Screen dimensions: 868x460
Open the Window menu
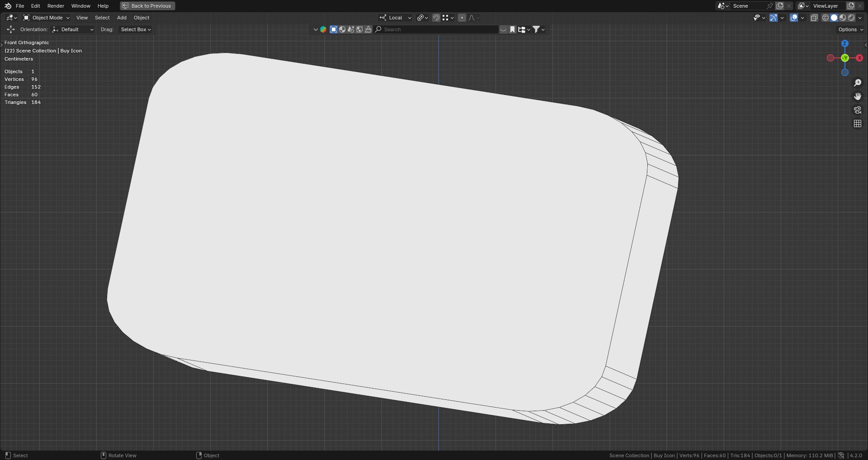click(x=81, y=6)
